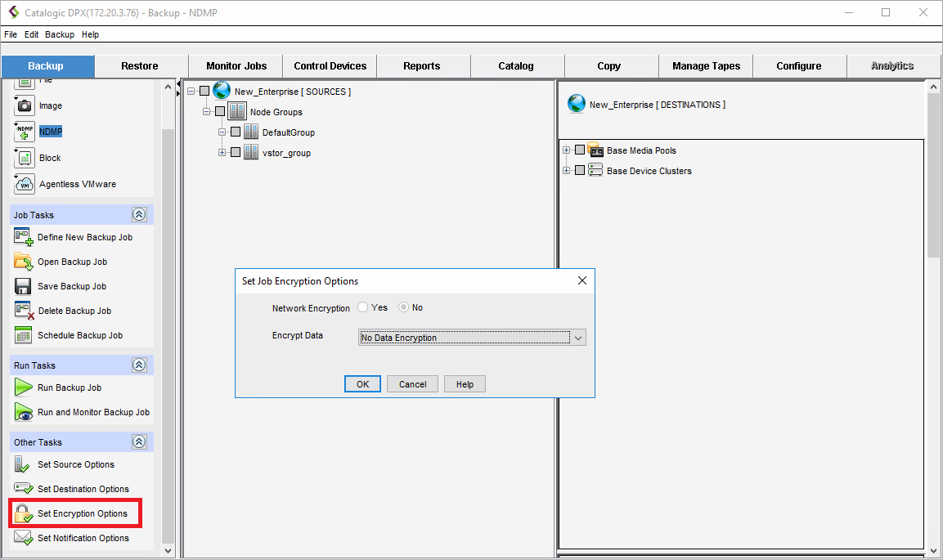Open the File menu
The image size is (943, 560).
pyautogui.click(x=11, y=34)
